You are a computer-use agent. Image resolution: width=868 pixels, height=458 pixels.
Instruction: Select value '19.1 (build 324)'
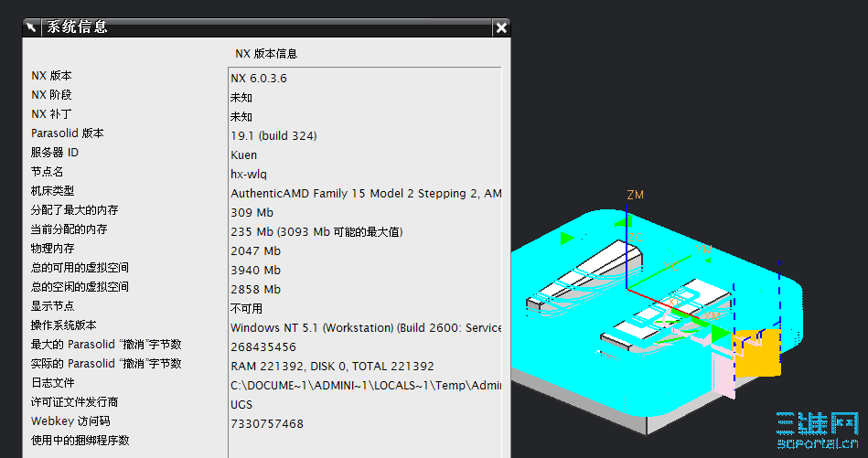[273, 135]
